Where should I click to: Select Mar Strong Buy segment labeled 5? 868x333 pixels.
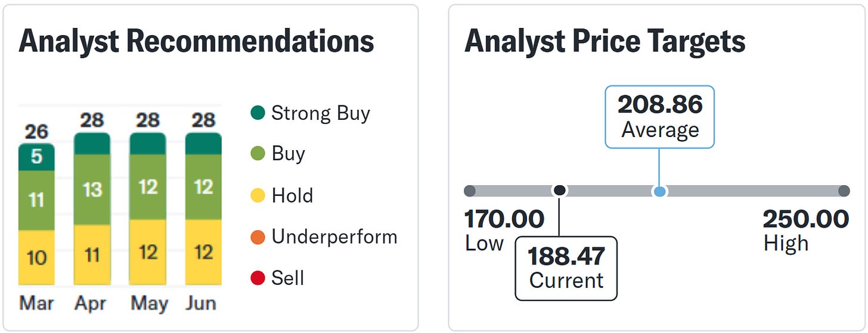(x=36, y=157)
